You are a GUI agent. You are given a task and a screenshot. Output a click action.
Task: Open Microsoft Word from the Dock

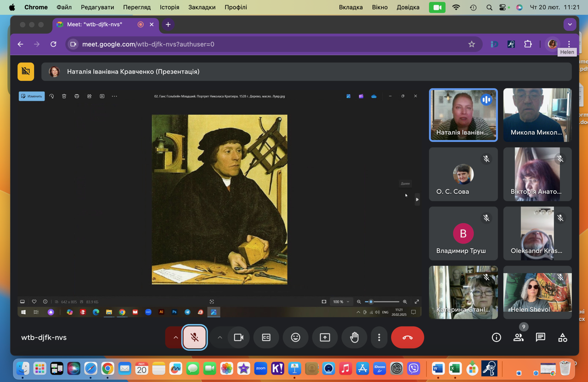(438, 368)
